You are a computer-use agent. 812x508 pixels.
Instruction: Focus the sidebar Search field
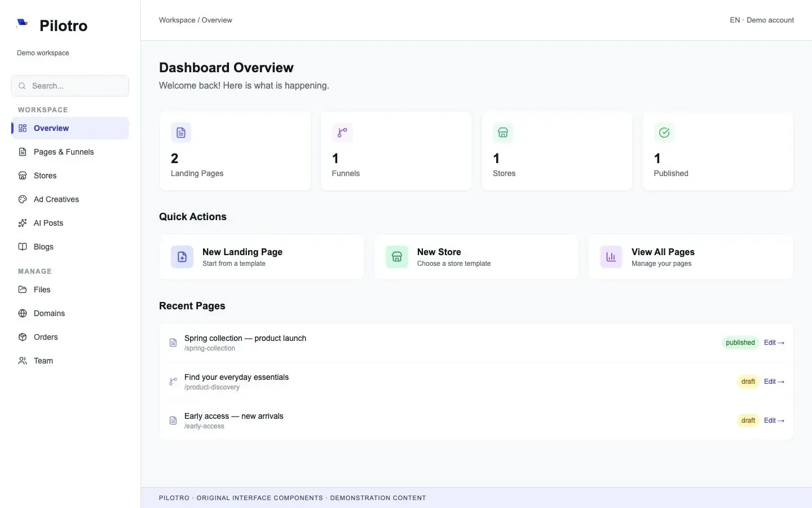coord(70,86)
